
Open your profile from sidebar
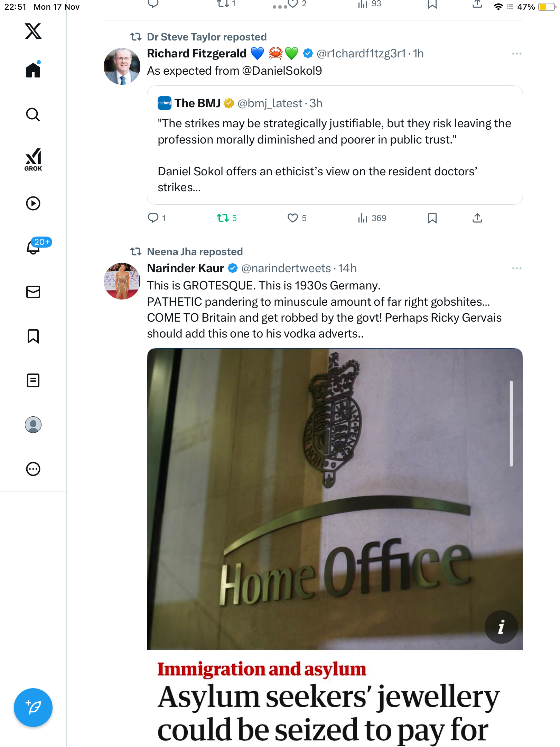pyautogui.click(x=33, y=425)
